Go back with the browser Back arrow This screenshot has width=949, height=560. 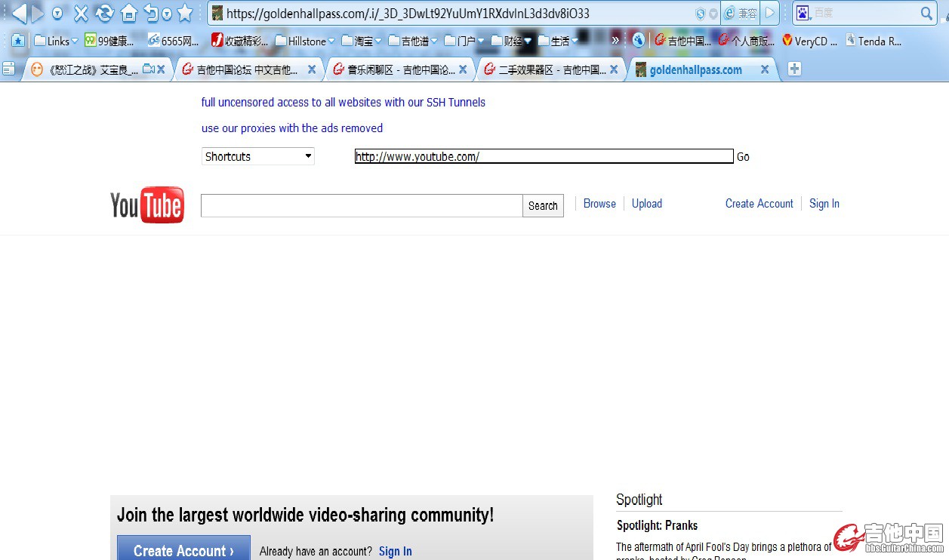(19, 13)
